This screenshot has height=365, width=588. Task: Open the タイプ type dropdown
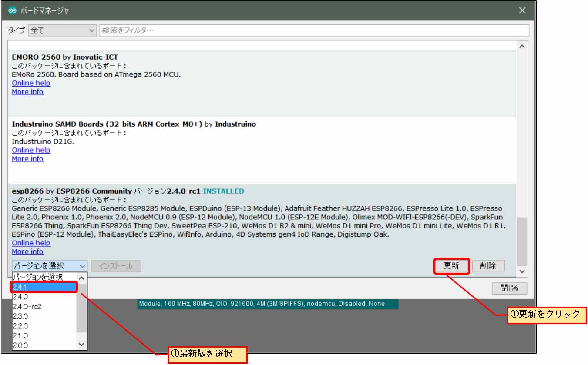[x=62, y=30]
